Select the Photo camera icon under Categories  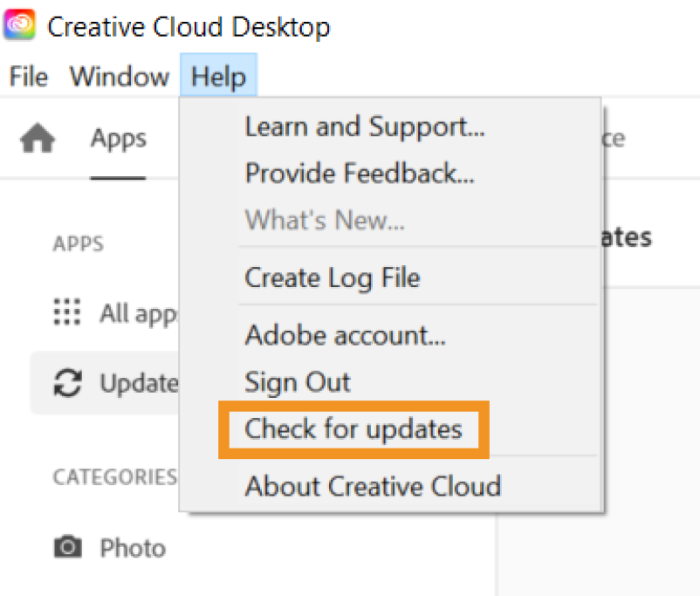tap(68, 547)
